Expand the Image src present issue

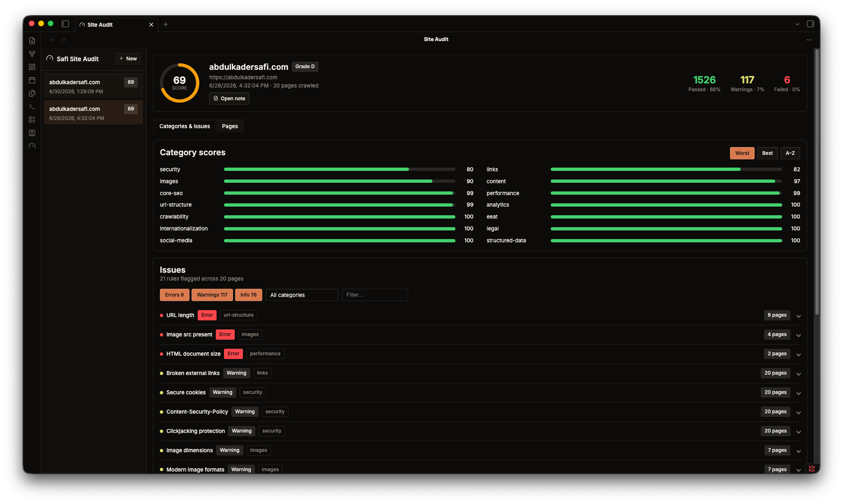click(799, 335)
